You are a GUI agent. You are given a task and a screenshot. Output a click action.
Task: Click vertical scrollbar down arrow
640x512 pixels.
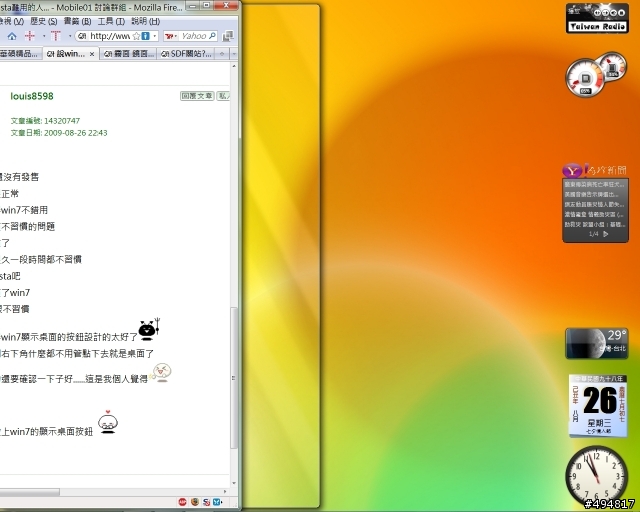point(234,483)
